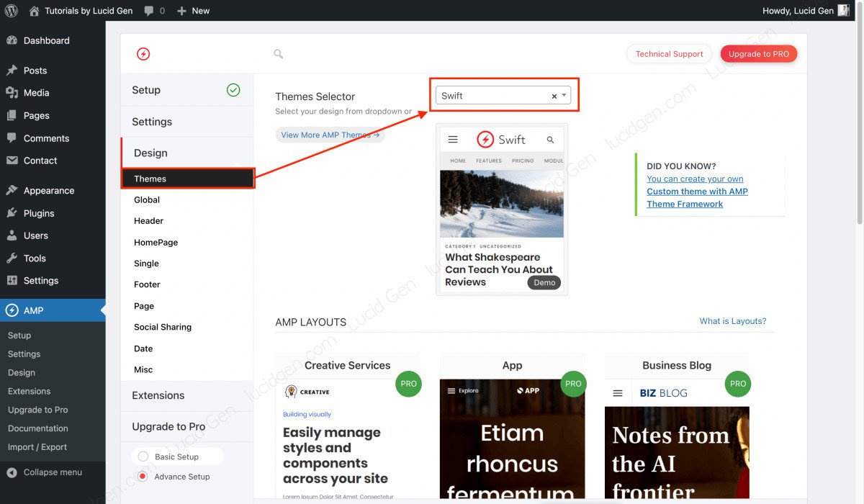Viewport: 864px width, 504px height.
Task: Open AMP submenu Import / Export
Action: coord(37,447)
